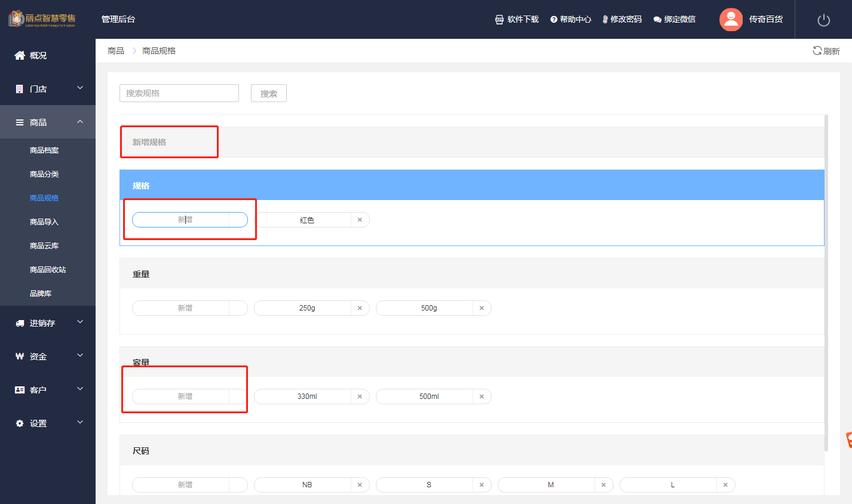
Task: Select the 尺码 section header
Action: coord(472,450)
